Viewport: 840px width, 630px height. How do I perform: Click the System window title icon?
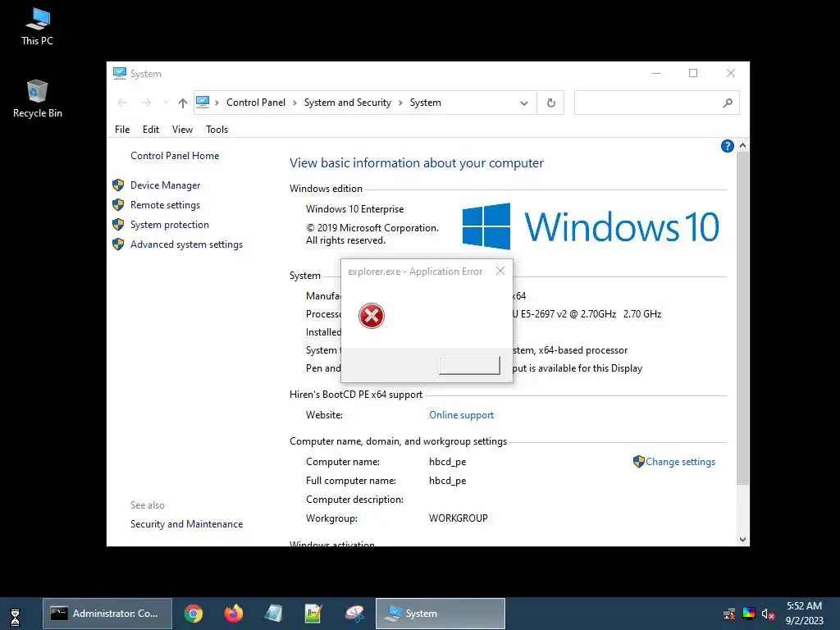pos(120,73)
